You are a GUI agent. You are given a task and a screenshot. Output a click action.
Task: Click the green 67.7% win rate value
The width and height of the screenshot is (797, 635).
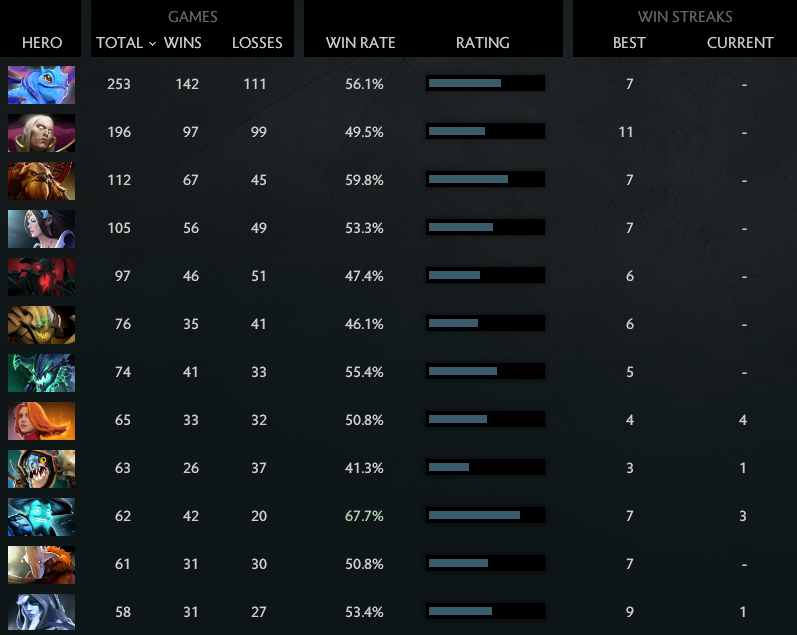(x=364, y=516)
